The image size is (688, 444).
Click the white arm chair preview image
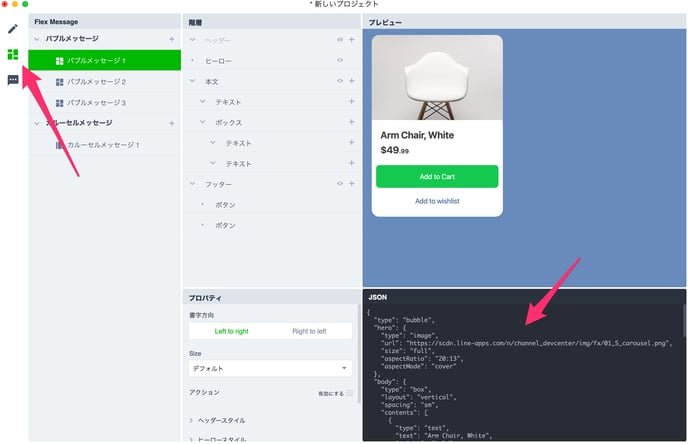pyautogui.click(x=436, y=77)
